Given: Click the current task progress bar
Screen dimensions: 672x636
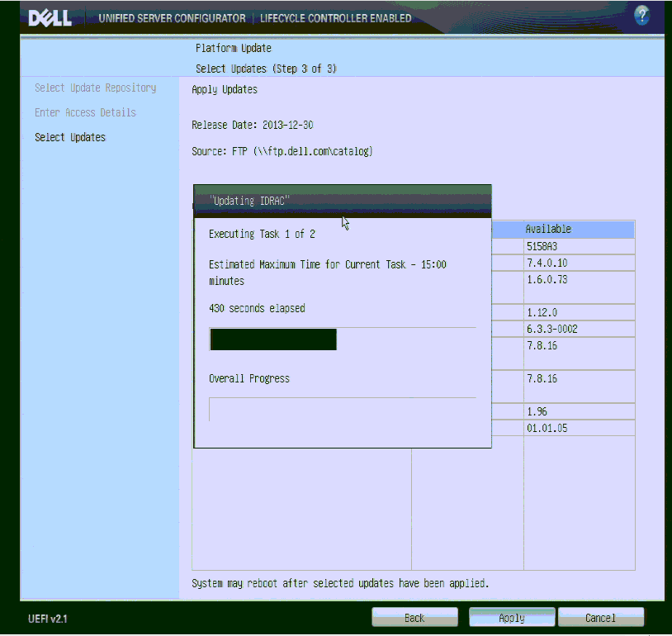Looking at the screenshot, I should [x=342, y=339].
